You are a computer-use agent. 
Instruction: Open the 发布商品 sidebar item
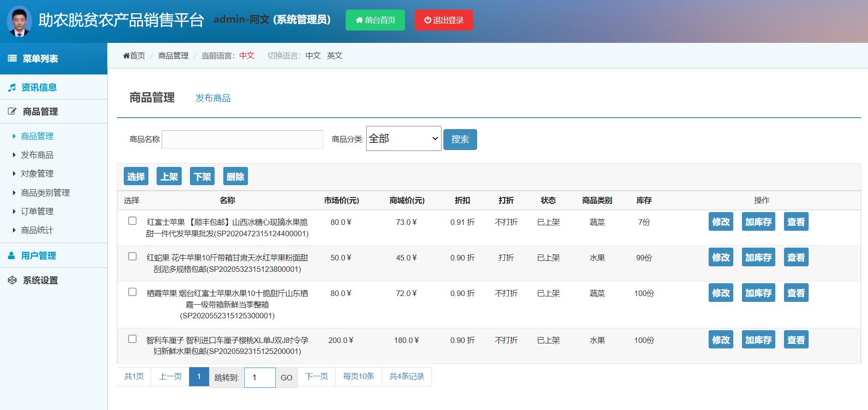(37, 155)
